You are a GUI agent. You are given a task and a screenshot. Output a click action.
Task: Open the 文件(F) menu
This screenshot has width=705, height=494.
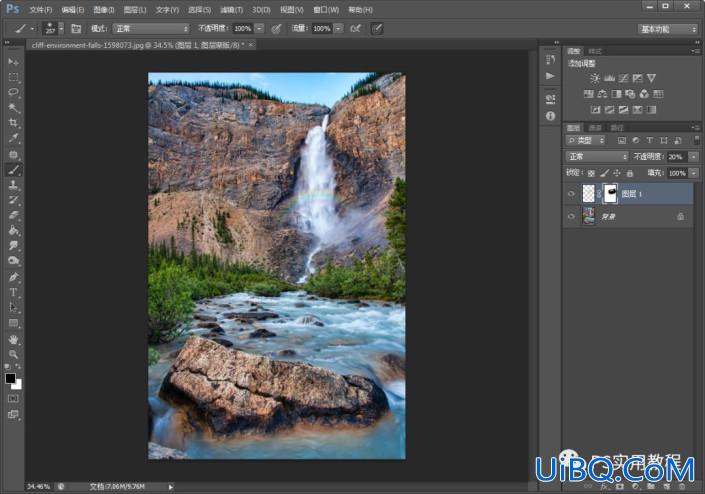tap(40, 9)
